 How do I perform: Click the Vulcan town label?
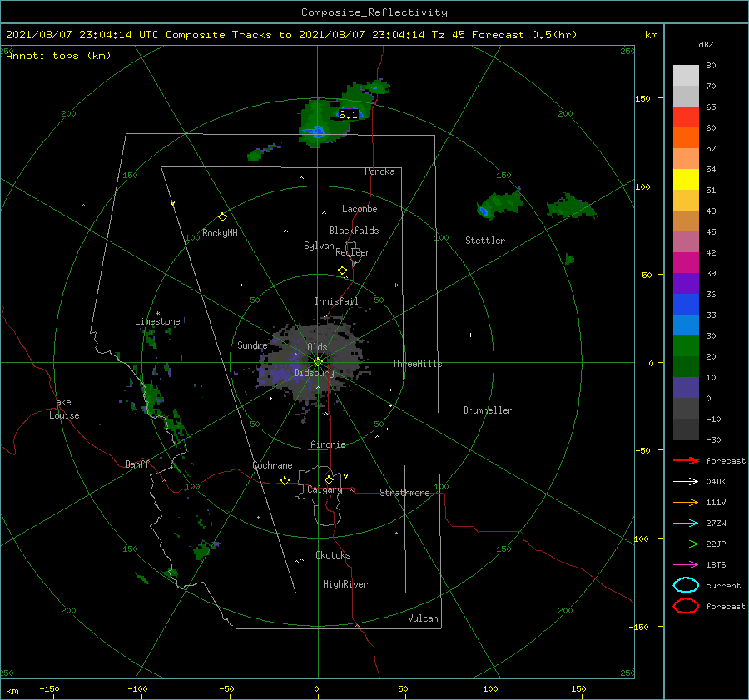(423, 618)
